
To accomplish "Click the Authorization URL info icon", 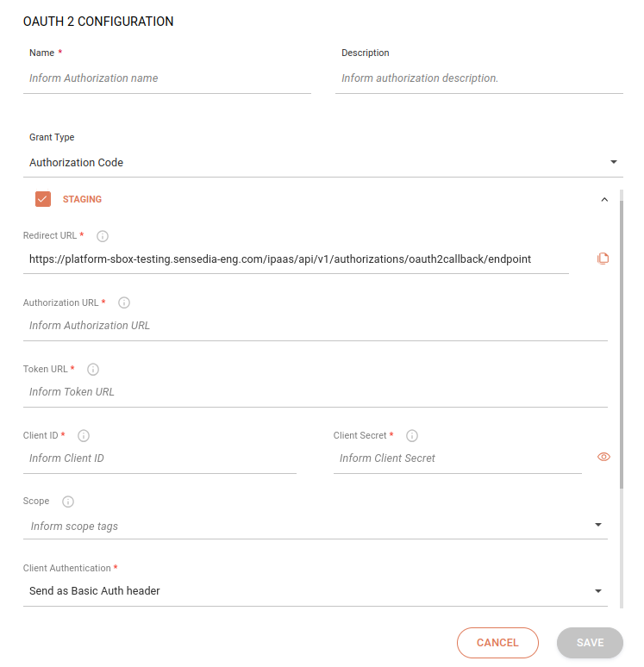I will (124, 302).
